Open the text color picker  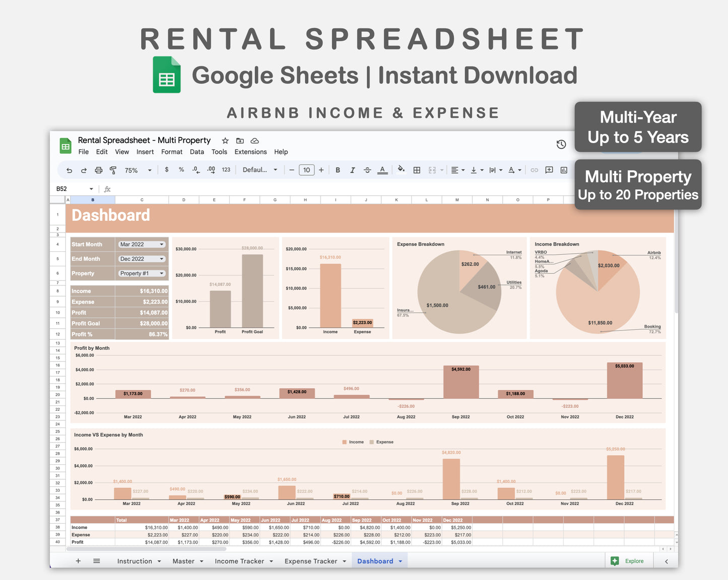(x=383, y=170)
